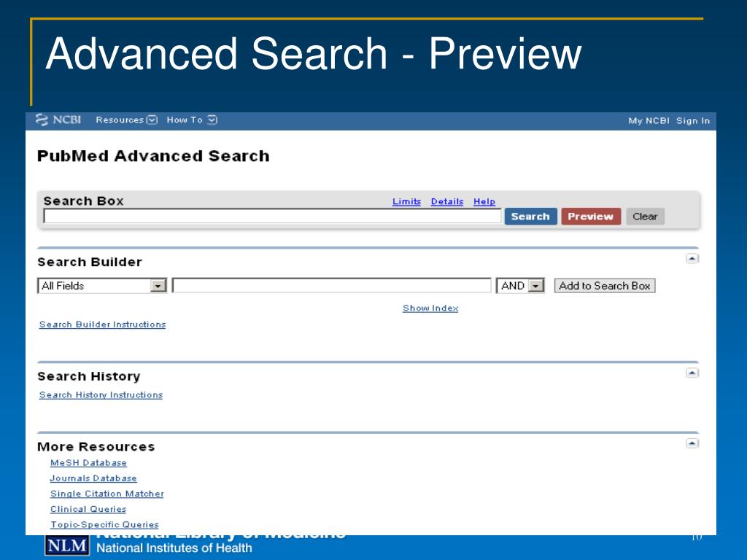Click the National Institutes of Health text

pos(174,548)
